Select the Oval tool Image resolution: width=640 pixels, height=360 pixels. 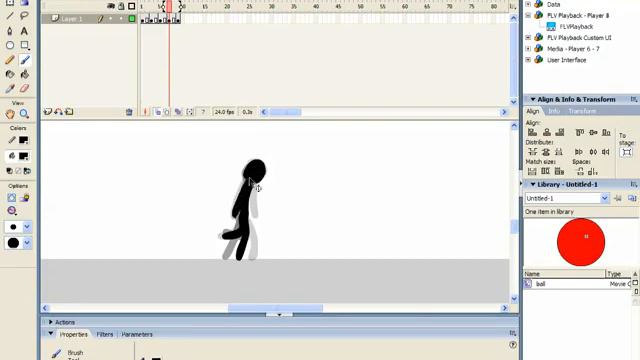click(10, 45)
